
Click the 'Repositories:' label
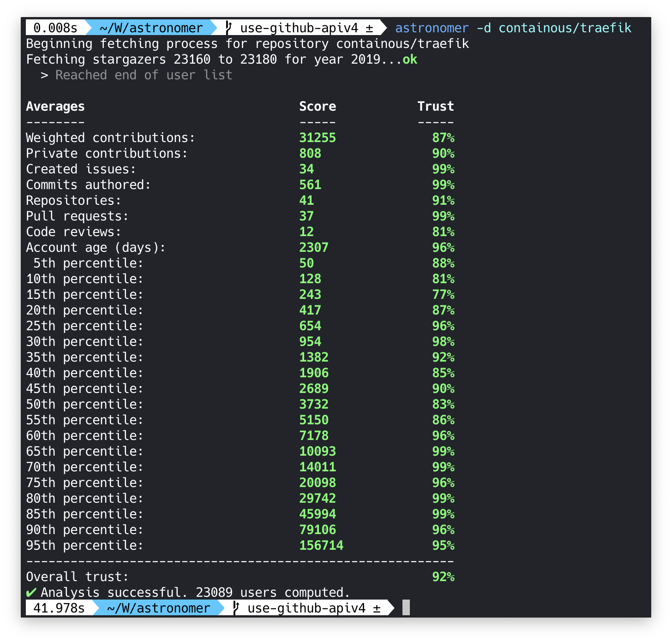pos(74,201)
